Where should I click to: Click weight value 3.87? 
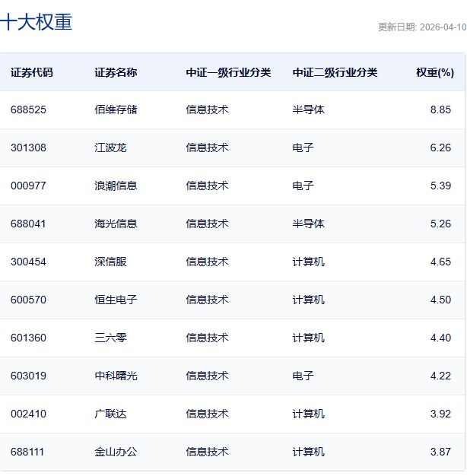(x=440, y=452)
